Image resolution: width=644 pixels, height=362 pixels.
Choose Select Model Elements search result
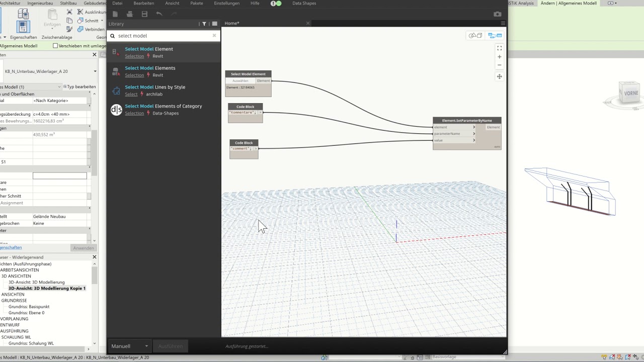tap(164, 71)
